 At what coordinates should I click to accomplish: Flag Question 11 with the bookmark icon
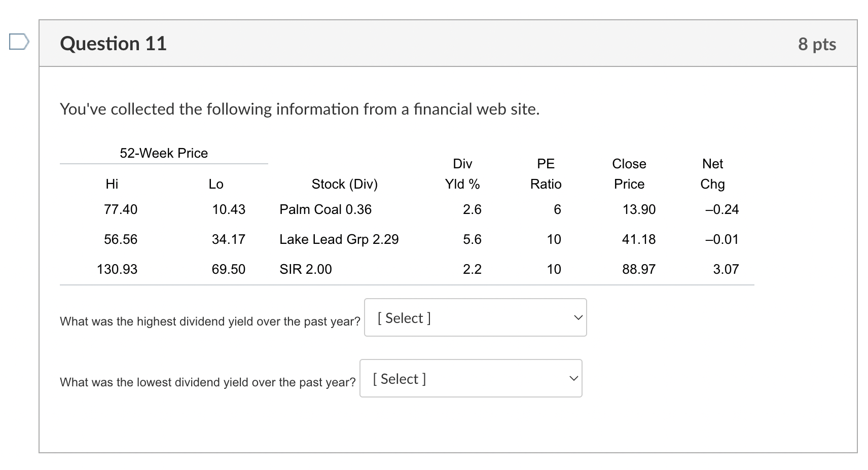click(x=19, y=42)
